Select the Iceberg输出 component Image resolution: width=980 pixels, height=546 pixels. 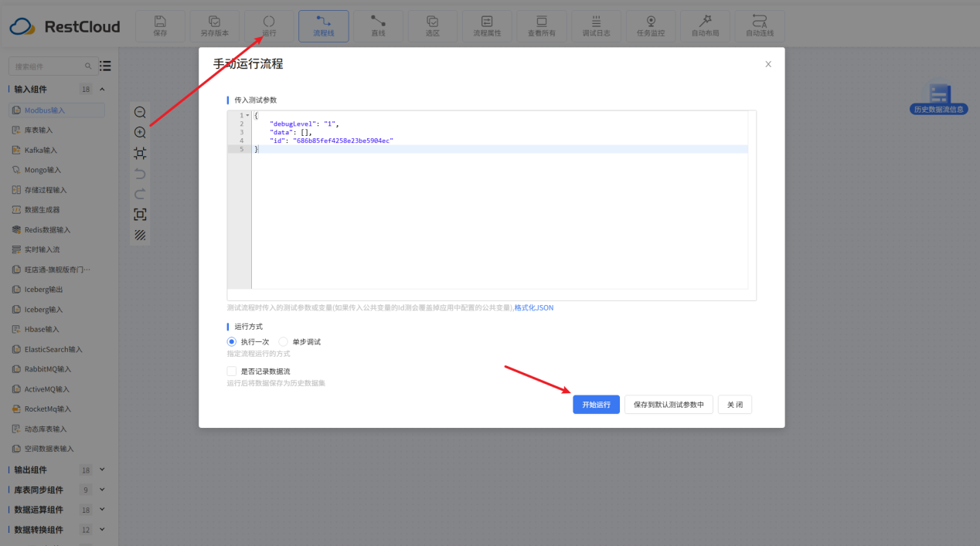(56, 290)
